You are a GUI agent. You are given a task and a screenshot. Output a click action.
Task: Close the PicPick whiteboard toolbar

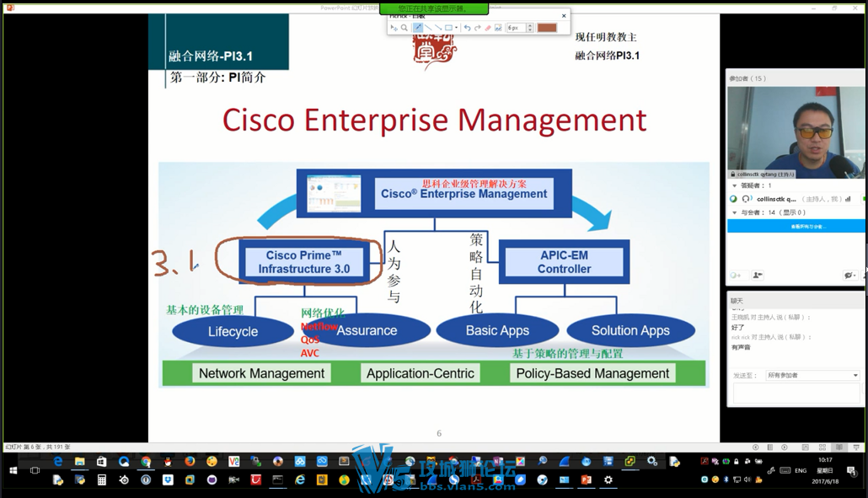[x=564, y=15]
